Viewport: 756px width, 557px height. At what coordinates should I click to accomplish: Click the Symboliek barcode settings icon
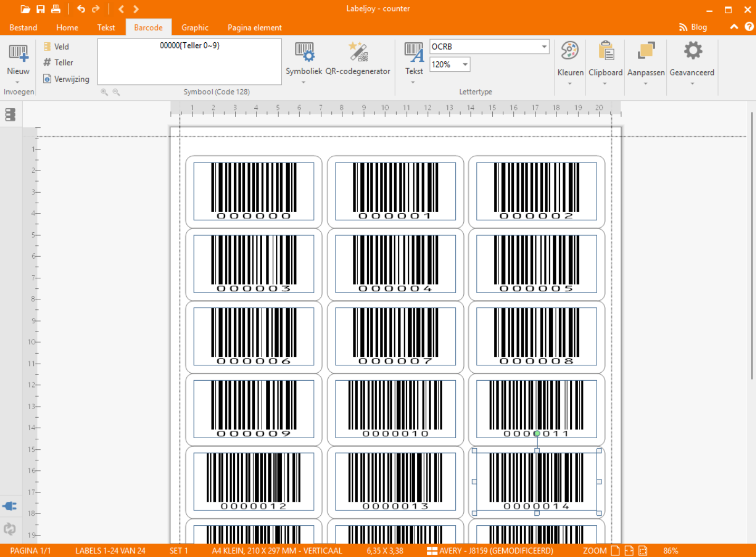pos(304,52)
